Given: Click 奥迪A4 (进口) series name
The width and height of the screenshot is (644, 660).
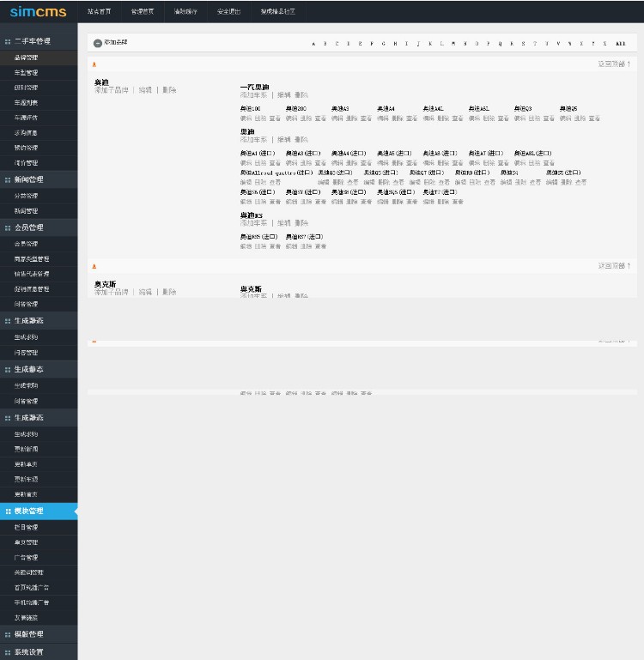Looking at the screenshot, I should pos(349,154).
